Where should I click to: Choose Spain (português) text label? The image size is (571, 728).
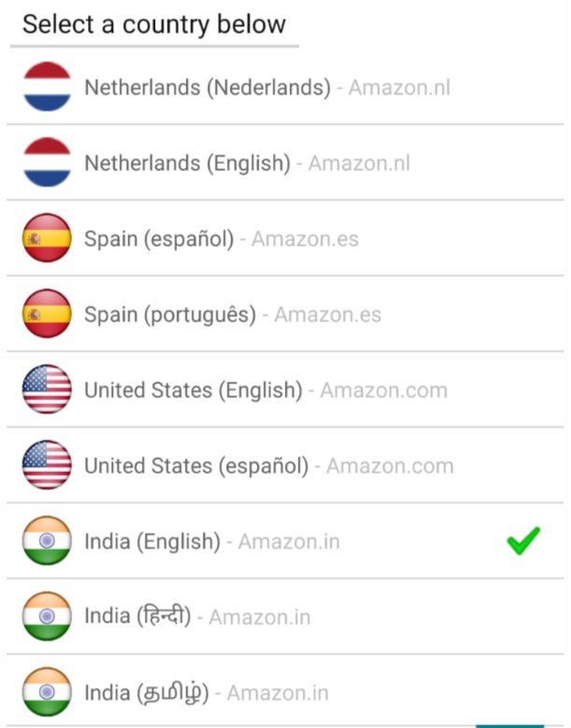click(x=170, y=315)
